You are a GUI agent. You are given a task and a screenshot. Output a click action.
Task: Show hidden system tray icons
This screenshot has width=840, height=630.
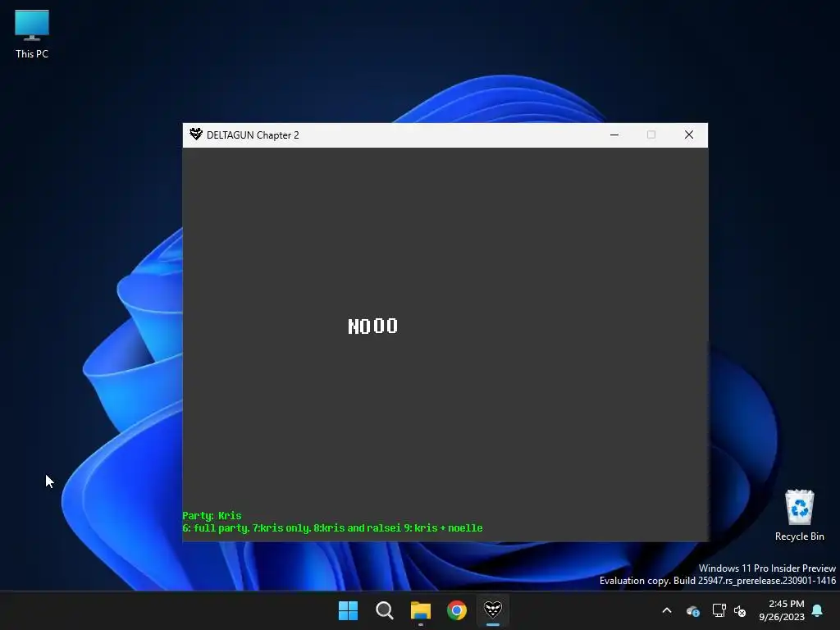tap(667, 610)
